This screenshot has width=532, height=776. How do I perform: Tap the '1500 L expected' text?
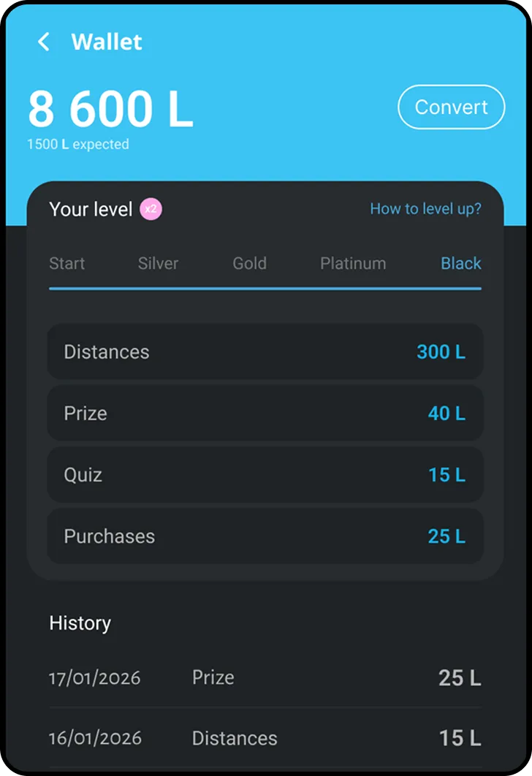77,145
